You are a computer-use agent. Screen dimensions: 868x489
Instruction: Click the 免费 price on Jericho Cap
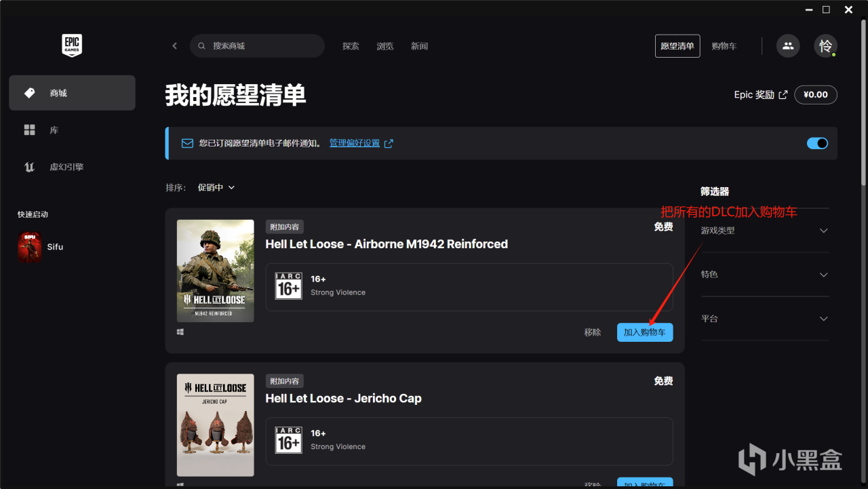[663, 382]
